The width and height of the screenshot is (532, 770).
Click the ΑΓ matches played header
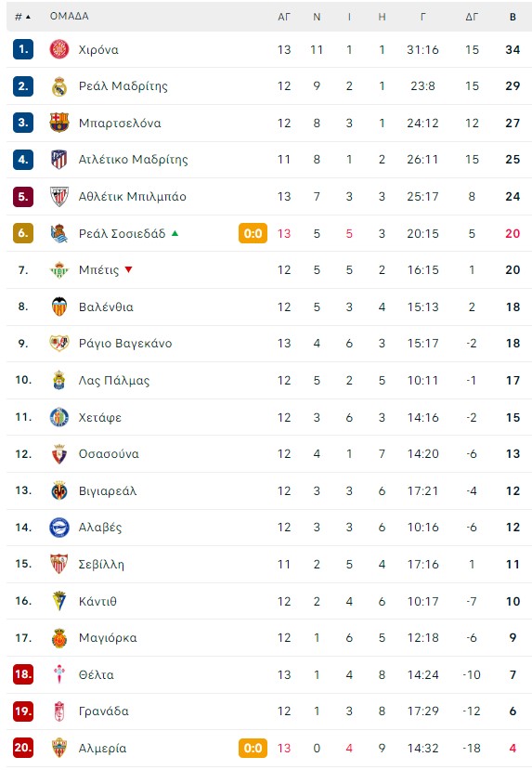coord(284,17)
